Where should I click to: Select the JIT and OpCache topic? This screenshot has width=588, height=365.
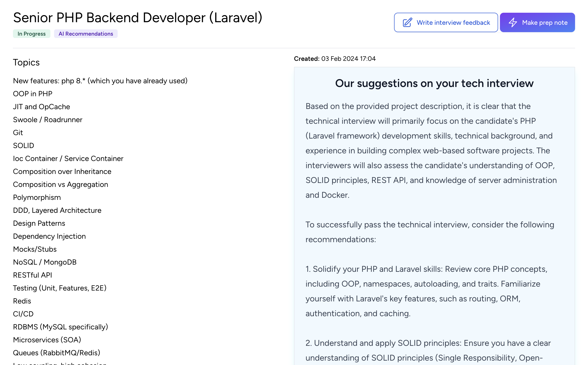pyautogui.click(x=41, y=106)
